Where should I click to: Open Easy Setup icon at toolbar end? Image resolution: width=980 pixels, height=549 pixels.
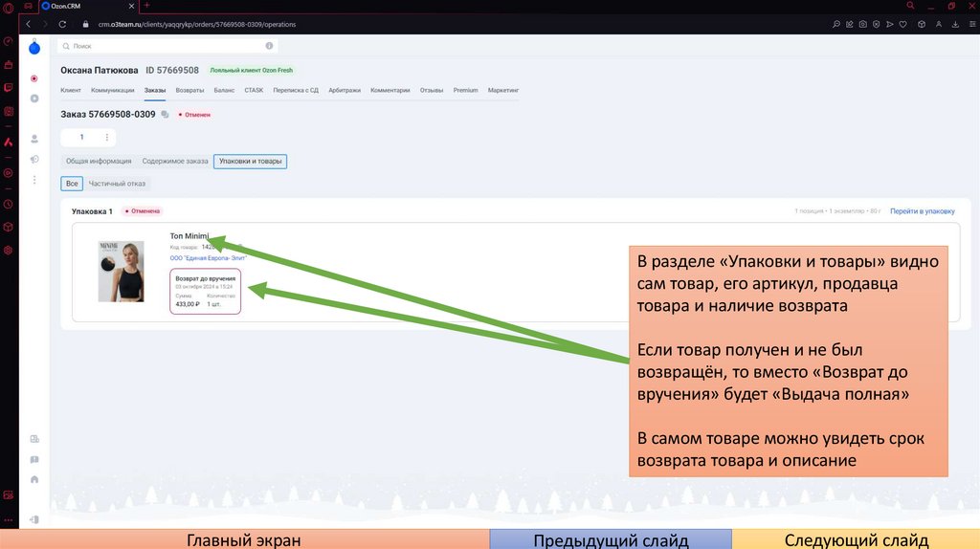pos(972,24)
